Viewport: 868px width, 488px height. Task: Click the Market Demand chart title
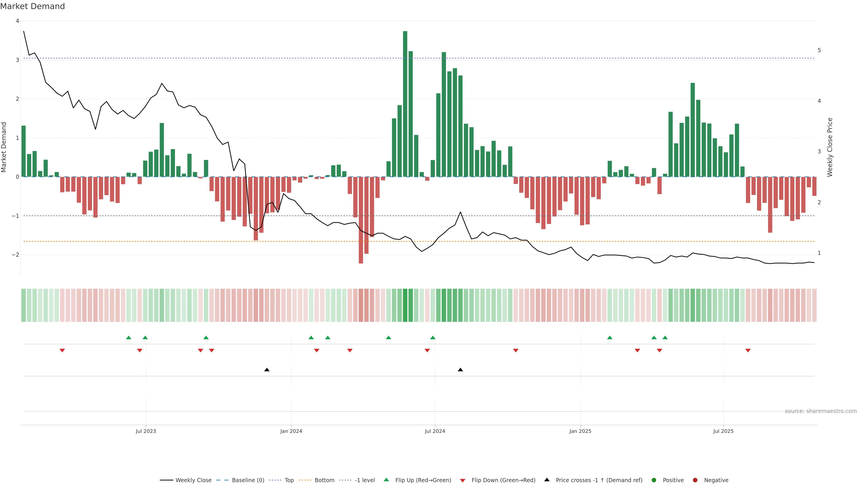(x=32, y=6)
